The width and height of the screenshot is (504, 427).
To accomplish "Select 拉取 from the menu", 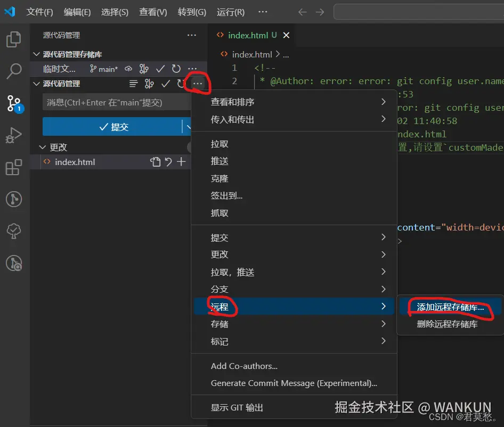I will (x=294, y=144).
